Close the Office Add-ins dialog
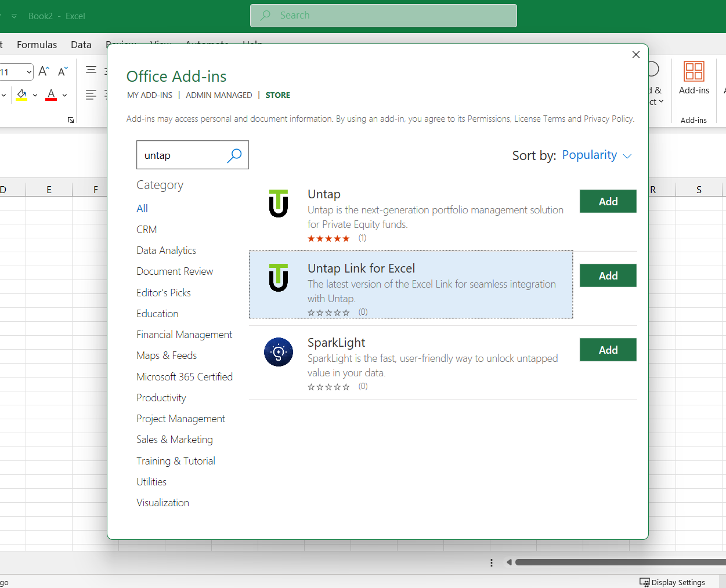This screenshot has width=726, height=588. (636, 55)
